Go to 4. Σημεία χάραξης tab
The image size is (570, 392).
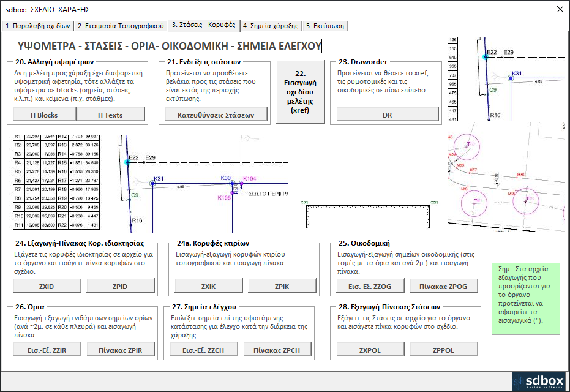tap(271, 26)
